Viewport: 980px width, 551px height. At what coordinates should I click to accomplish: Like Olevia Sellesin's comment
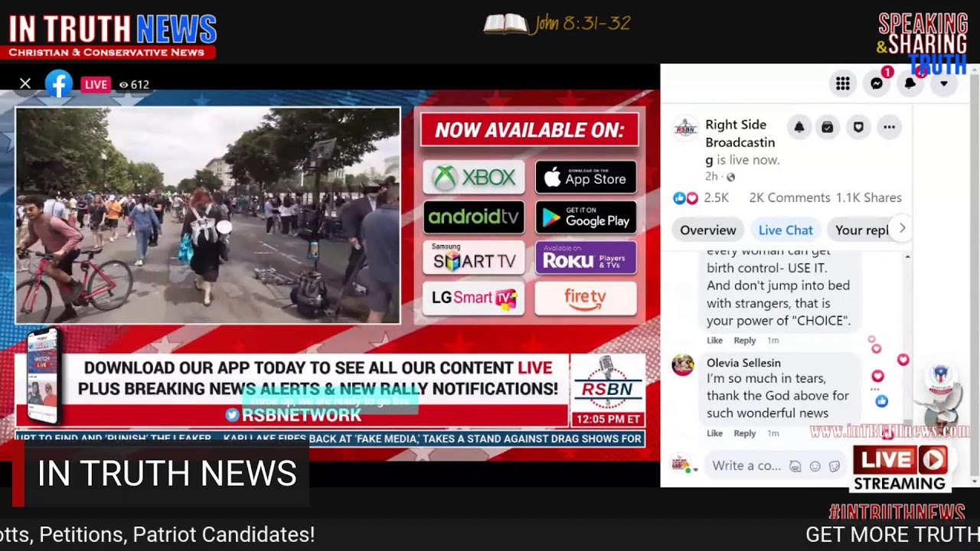click(714, 433)
